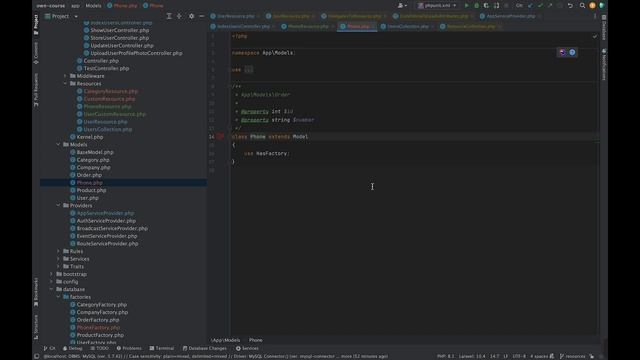Screen dimensions: 640x360
Task: Open the Problems tool window
Action: click(129, 348)
